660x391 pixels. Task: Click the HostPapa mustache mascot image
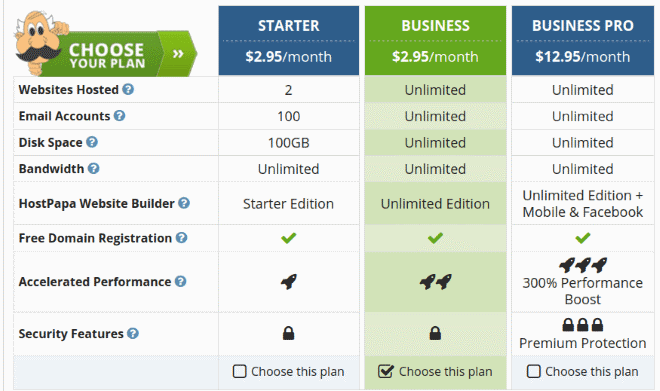tap(38, 42)
